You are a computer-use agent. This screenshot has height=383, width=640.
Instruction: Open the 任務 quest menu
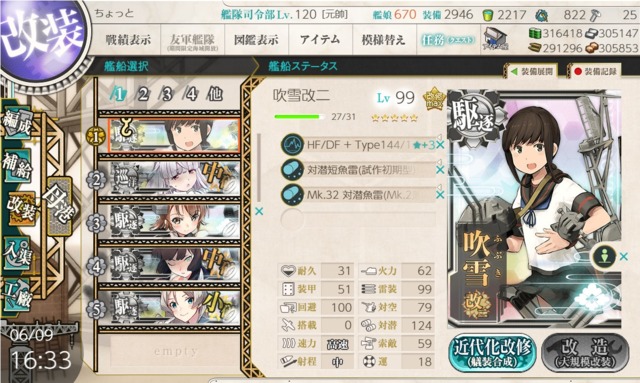447,40
